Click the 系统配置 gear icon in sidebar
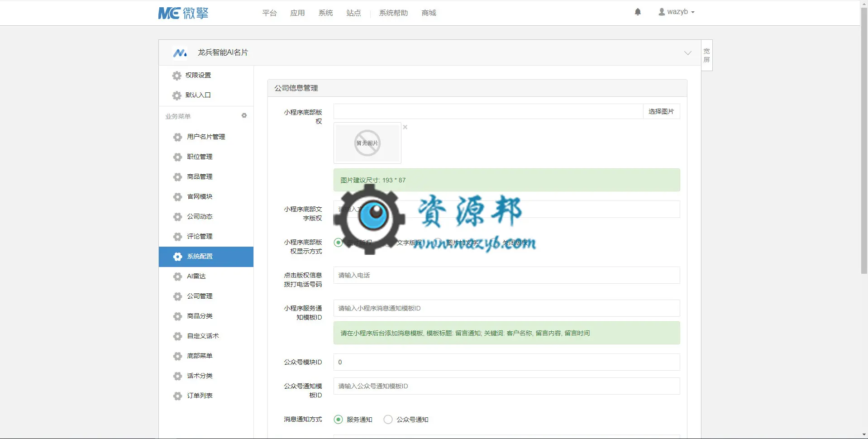The image size is (868, 439). [177, 257]
